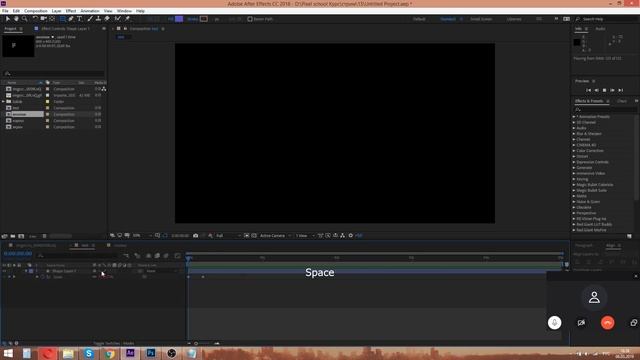Open the File menu
640x360 pixels.
(x=5, y=11)
